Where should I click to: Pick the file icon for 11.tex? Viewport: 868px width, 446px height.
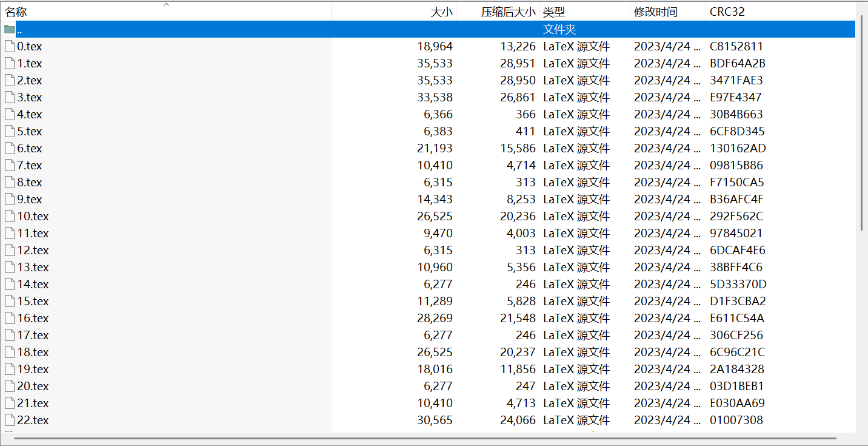tap(10, 233)
